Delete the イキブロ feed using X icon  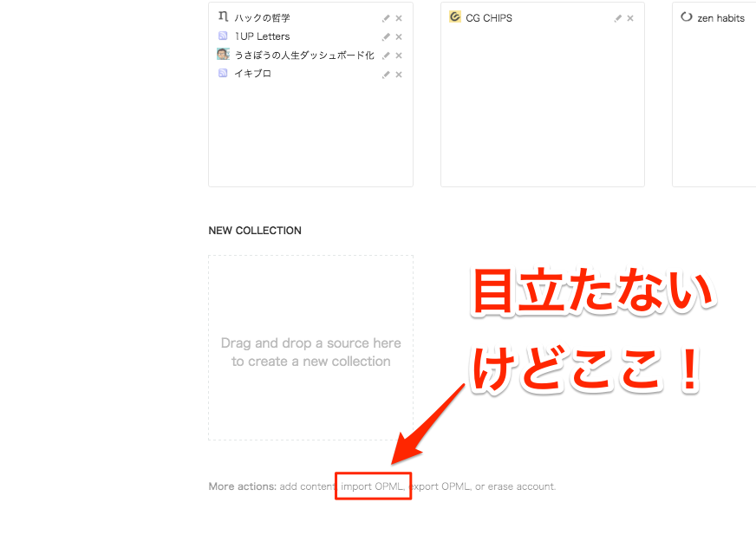pyautogui.click(x=399, y=75)
